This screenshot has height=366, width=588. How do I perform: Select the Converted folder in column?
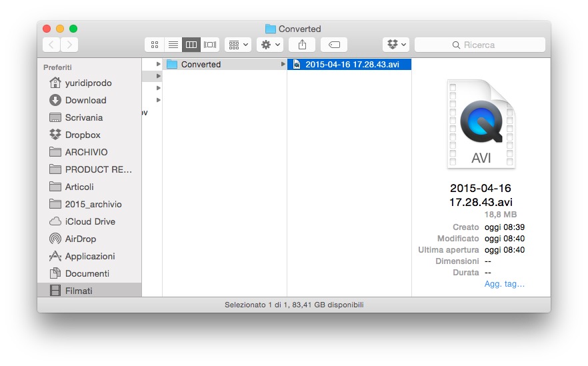click(x=225, y=64)
